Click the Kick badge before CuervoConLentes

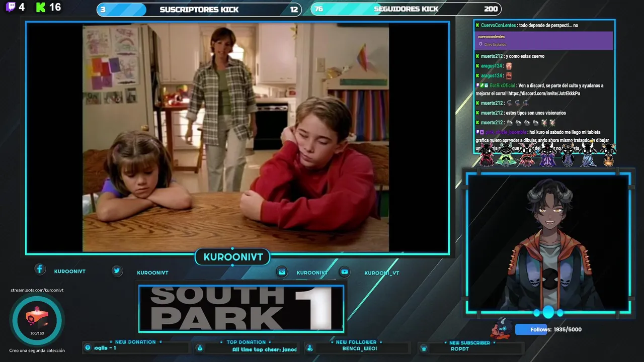pyautogui.click(x=477, y=25)
